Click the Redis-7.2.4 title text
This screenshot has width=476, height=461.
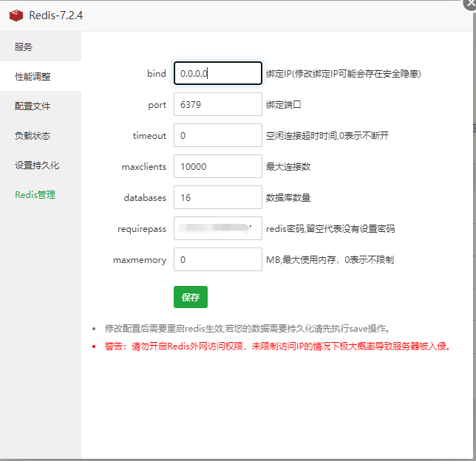click(x=56, y=16)
